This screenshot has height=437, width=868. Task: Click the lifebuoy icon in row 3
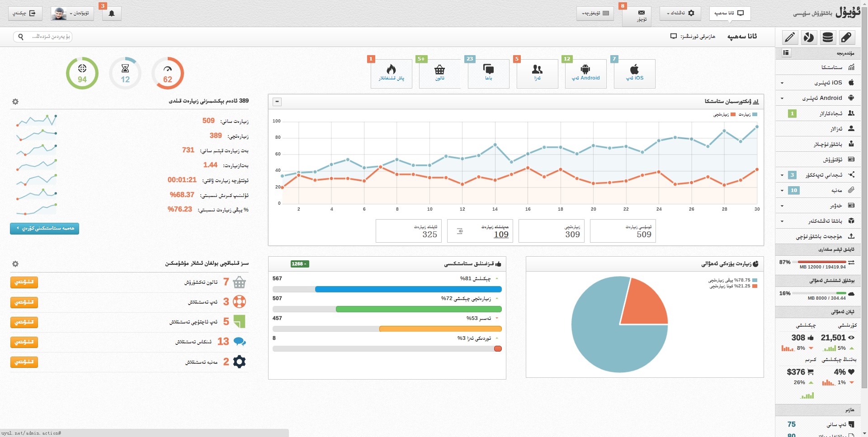click(239, 301)
